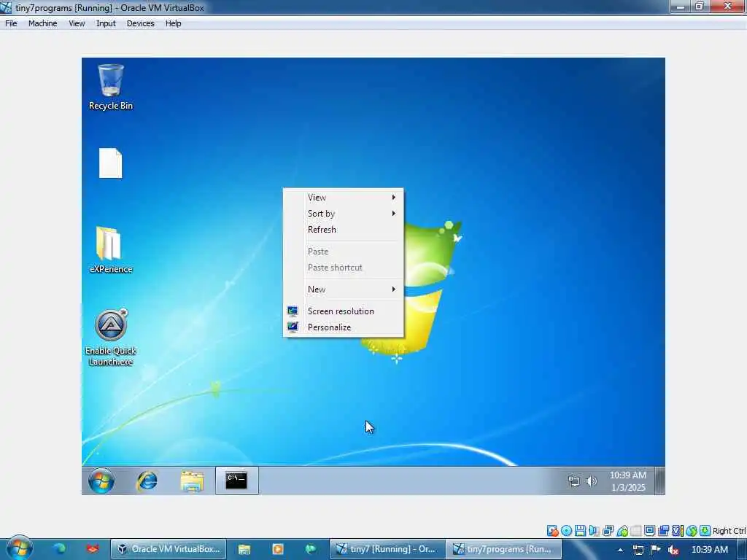747x560 pixels.
Task: Click the Personalize menu icon
Action: (293, 327)
